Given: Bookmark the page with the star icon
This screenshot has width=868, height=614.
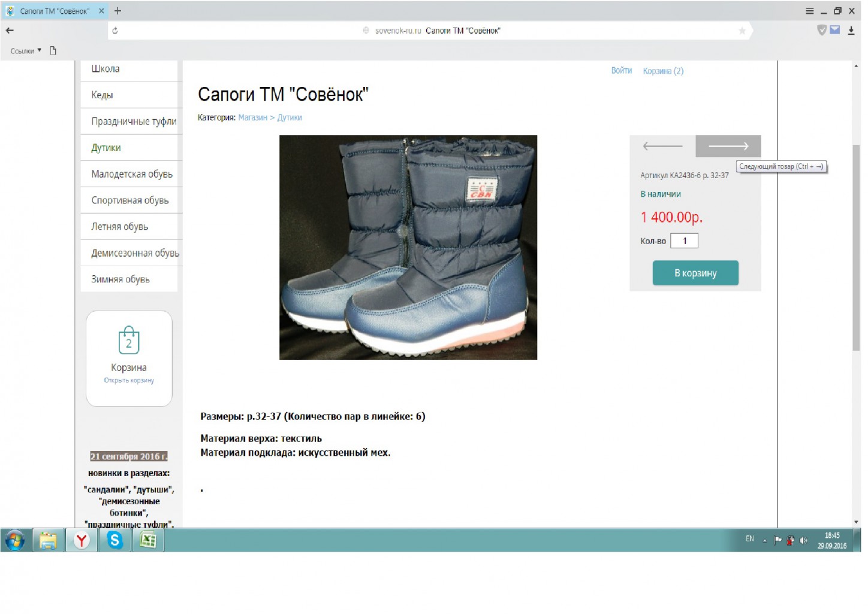Looking at the screenshot, I should (x=742, y=31).
